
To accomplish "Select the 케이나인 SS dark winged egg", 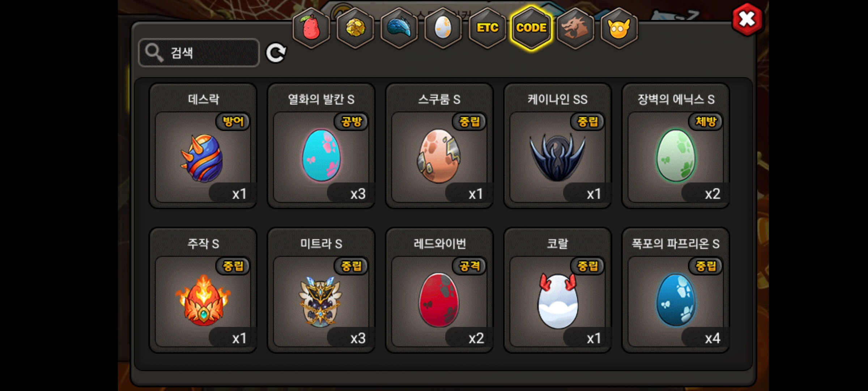I will click(557, 146).
